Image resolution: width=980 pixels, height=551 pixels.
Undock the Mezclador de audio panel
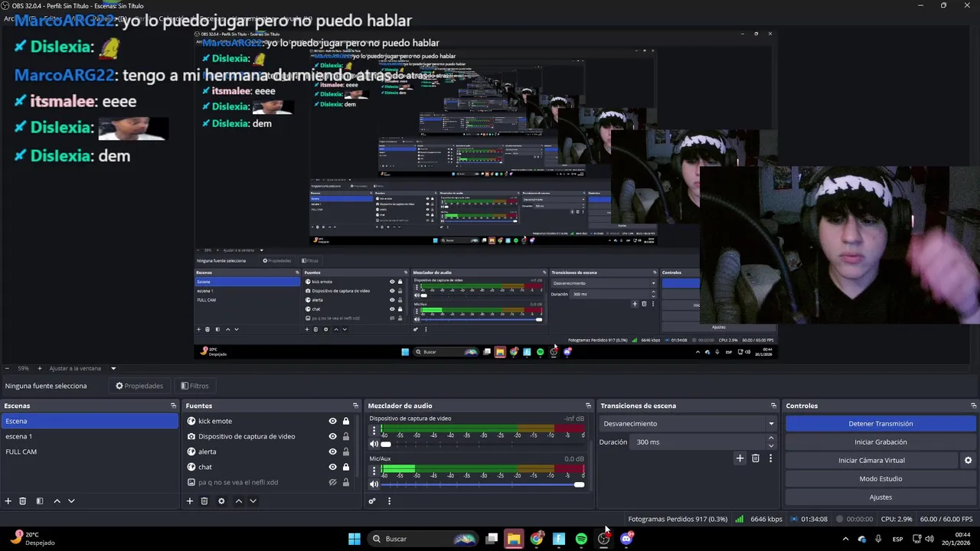tap(588, 406)
